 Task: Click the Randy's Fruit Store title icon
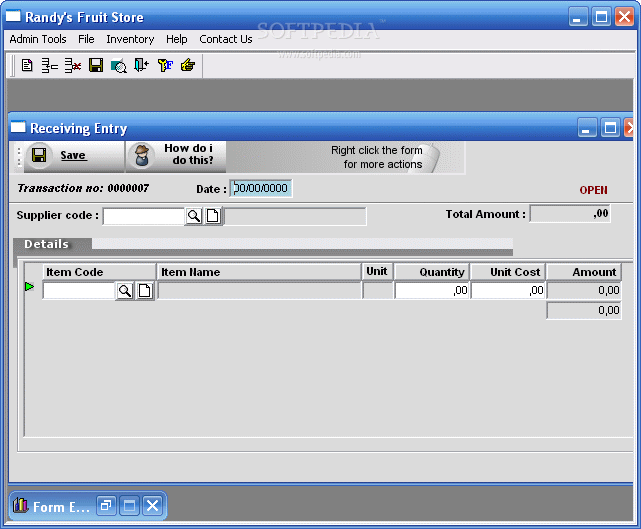(13, 16)
